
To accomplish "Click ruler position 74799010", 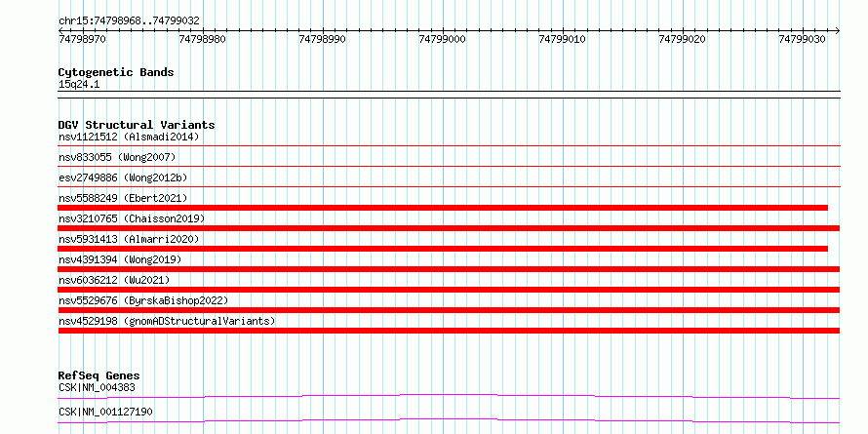I will click(563, 40).
